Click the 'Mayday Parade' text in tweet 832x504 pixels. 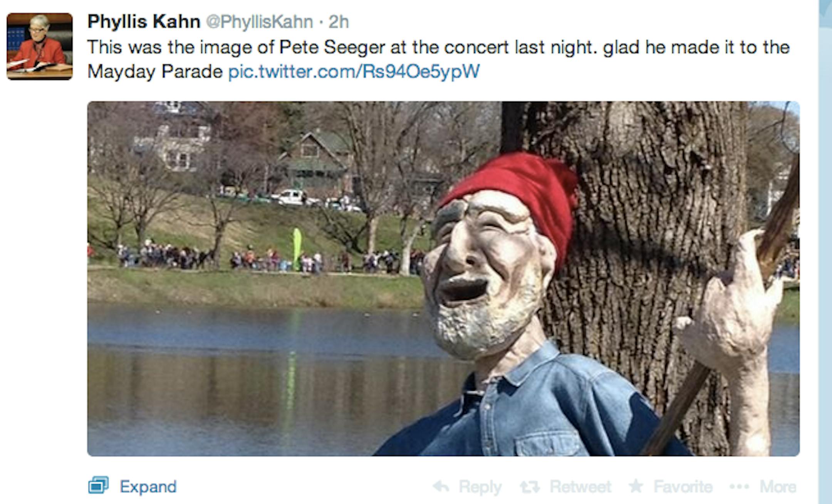[155, 72]
